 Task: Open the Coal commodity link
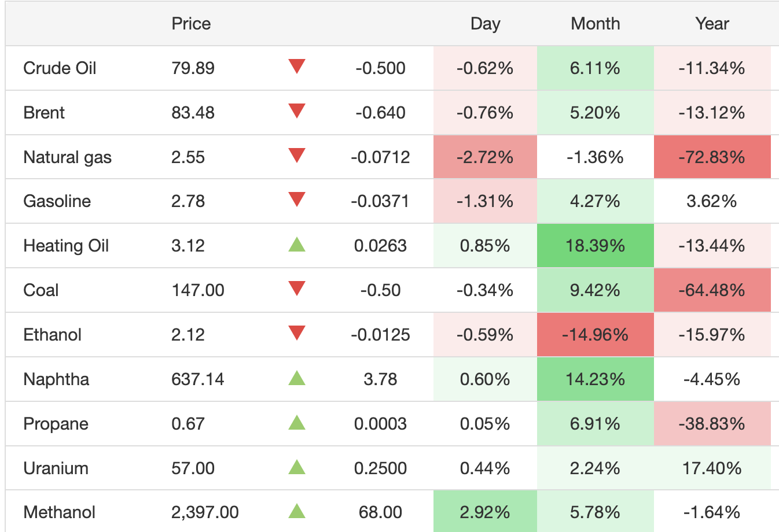point(41,290)
